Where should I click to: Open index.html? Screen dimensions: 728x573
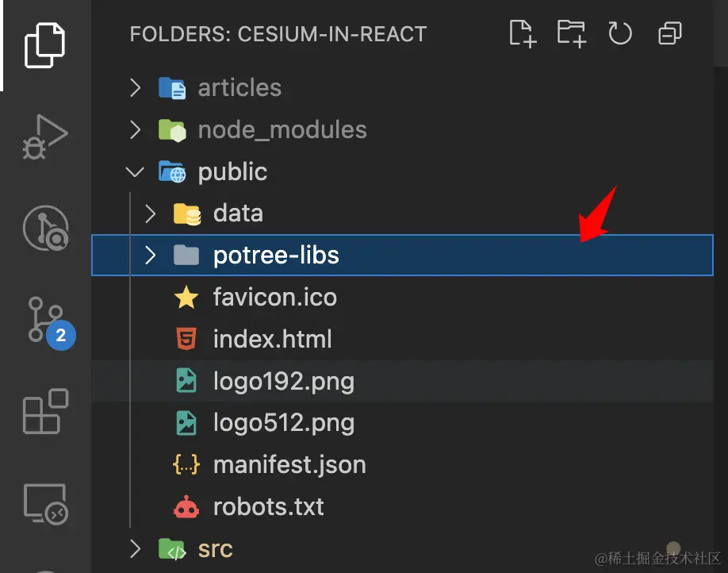tap(272, 339)
